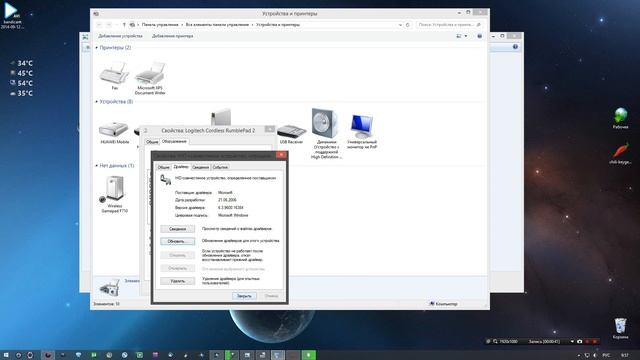Open Оборудование tab in RumblePad 2 properties

point(174,141)
